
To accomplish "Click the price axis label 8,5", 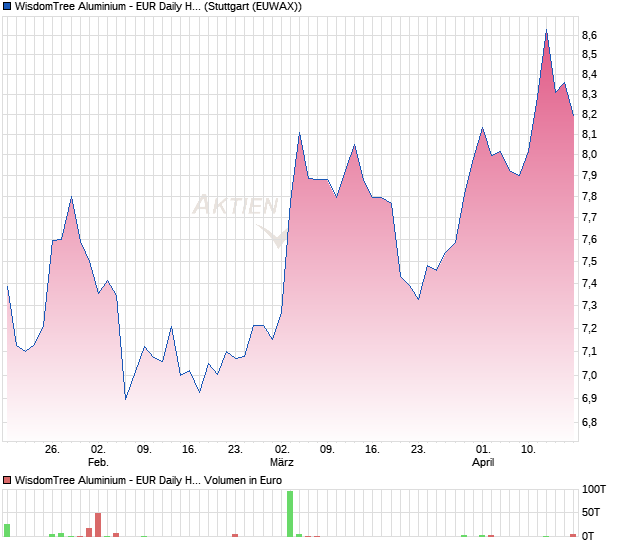I will [589, 54].
